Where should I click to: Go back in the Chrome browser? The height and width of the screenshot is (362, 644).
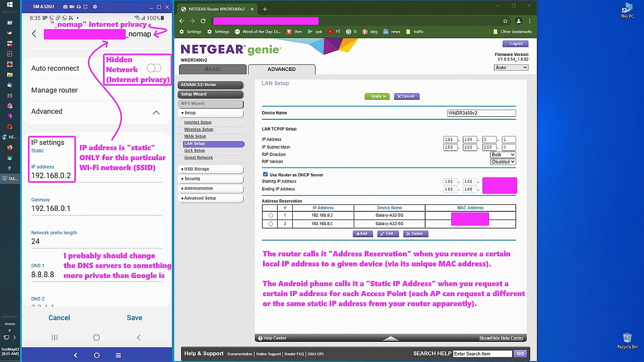click(182, 21)
